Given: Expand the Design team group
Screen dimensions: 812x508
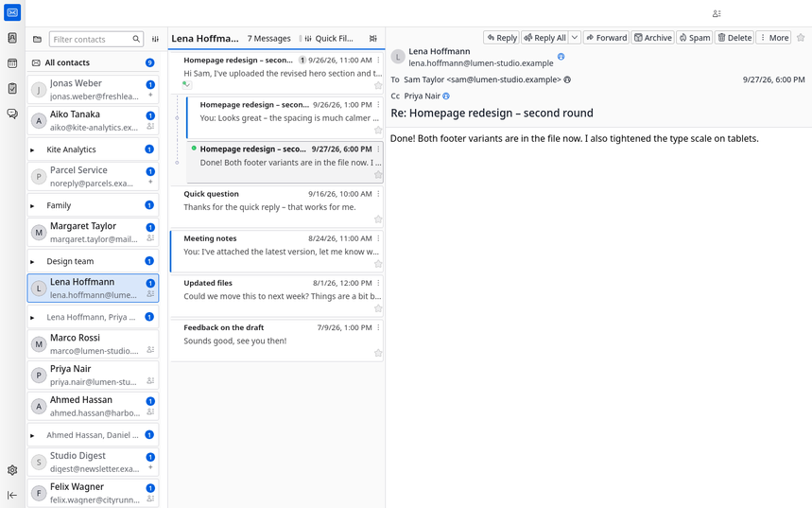Looking at the screenshot, I should point(32,262).
